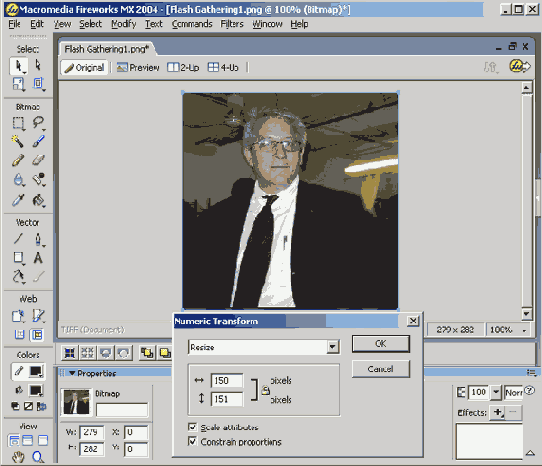This screenshot has width=542, height=466.
Task: Toggle the lock icon between dimensions
Action: (265, 390)
